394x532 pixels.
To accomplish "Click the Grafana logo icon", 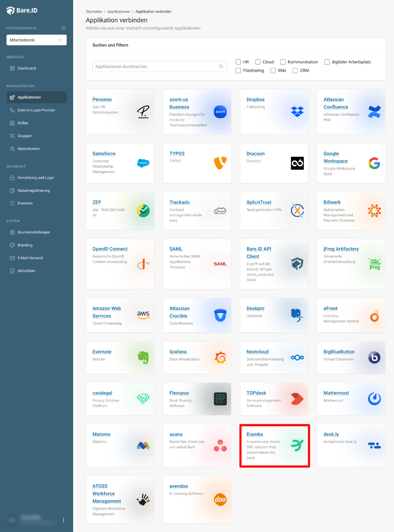I will [x=220, y=358].
